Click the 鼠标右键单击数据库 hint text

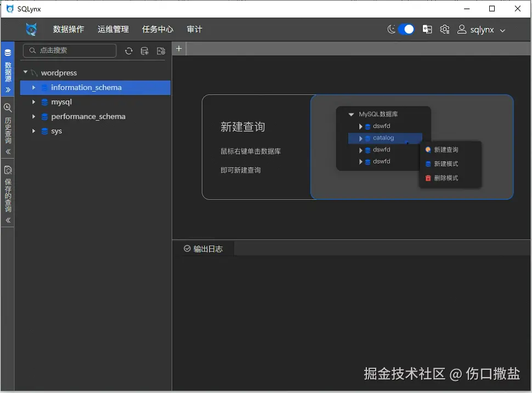(x=251, y=151)
